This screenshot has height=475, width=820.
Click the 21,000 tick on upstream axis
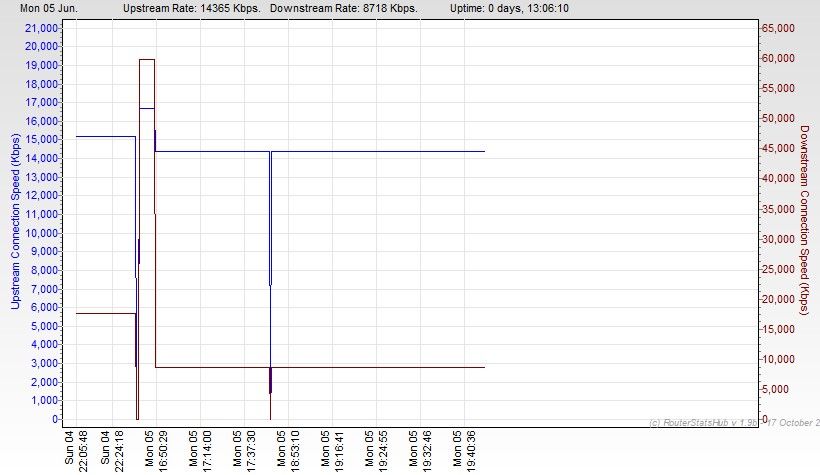[39, 28]
